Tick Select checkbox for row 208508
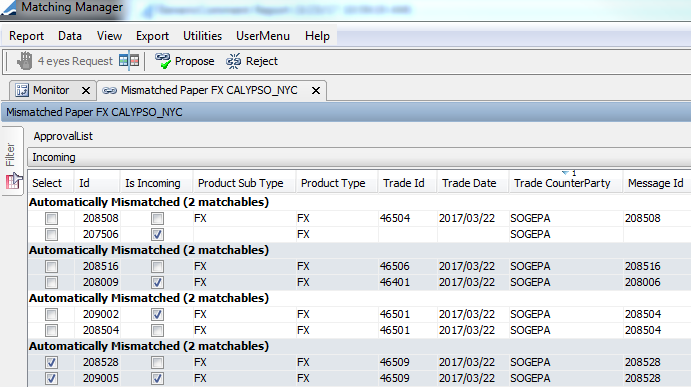 coord(51,218)
